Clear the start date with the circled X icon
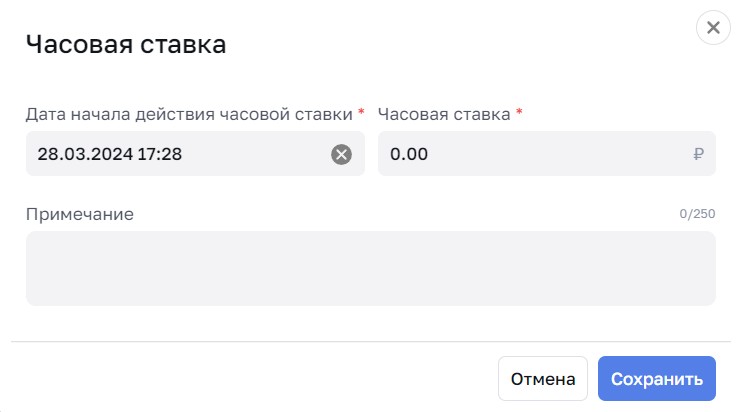 (342, 154)
